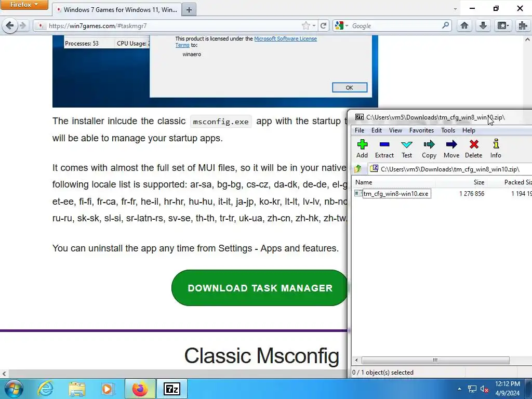Click the search magnifier in Google box
The image size is (532, 399).
[x=445, y=25]
